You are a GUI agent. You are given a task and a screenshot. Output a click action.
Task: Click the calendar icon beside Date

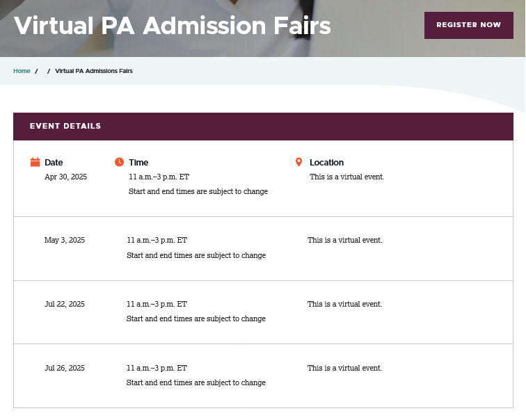click(35, 162)
